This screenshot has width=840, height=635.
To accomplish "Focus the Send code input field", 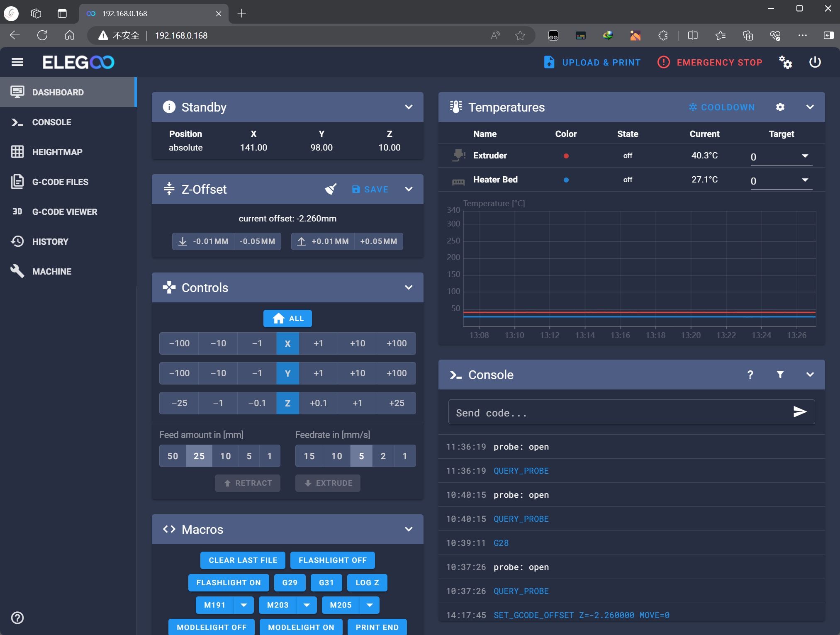I will [x=618, y=413].
